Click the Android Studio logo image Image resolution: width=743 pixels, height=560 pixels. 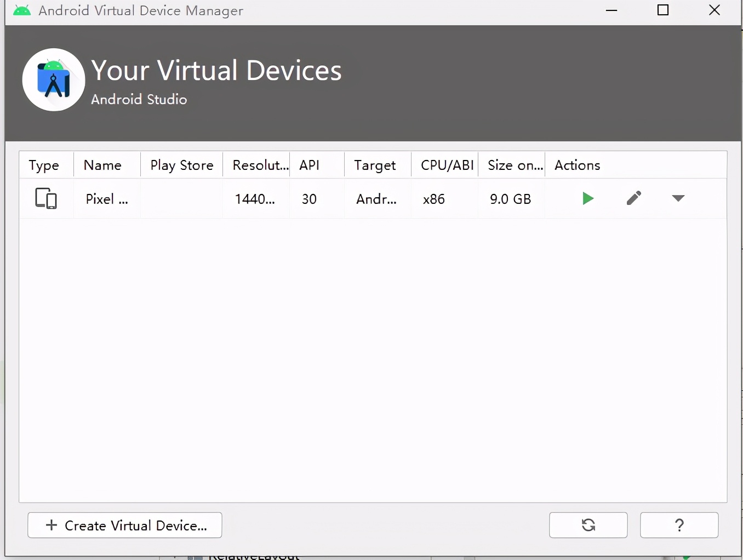coord(53,80)
